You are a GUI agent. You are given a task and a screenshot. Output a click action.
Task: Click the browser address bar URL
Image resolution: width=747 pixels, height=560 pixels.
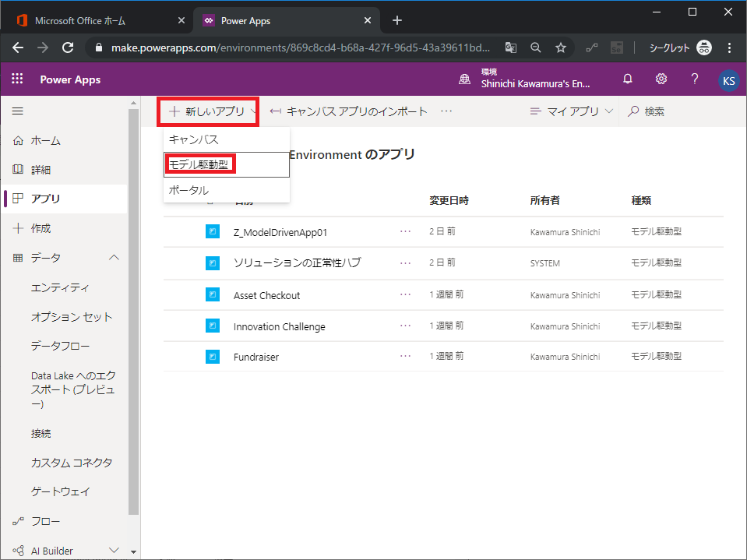tap(300, 48)
